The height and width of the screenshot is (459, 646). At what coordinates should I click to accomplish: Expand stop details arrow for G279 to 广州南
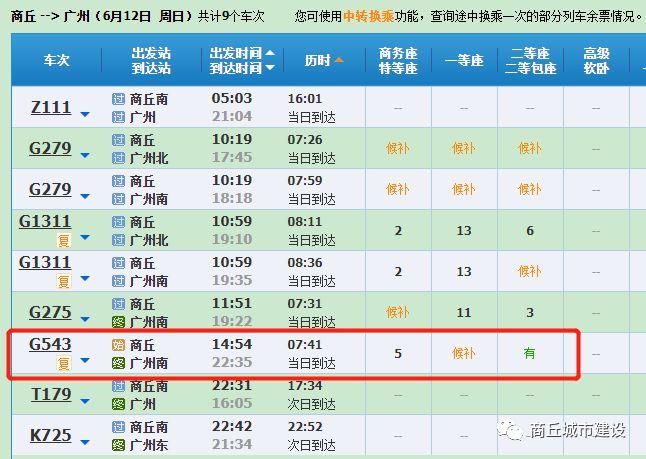pyautogui.click(x=85, y=196)
